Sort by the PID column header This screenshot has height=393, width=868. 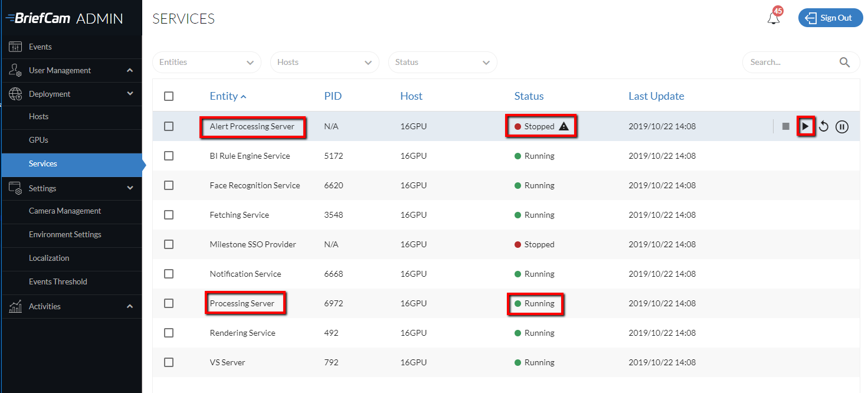coord(333,96)
